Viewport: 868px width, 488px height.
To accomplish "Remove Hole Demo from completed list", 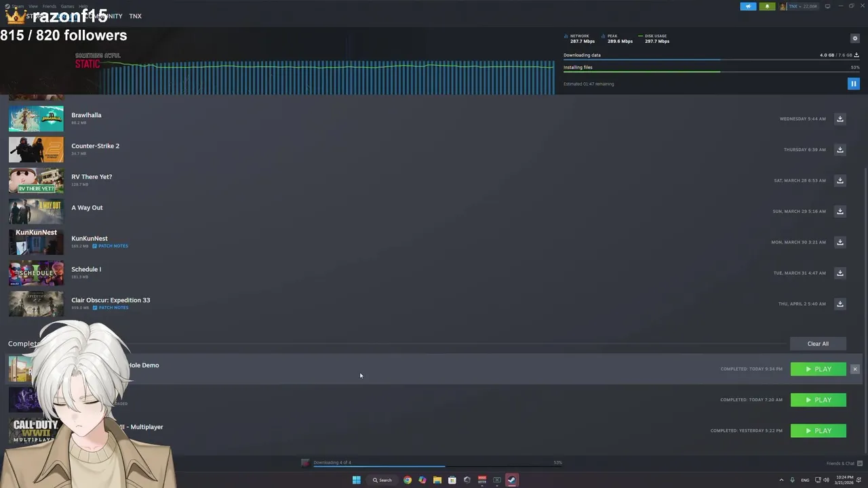I will 854,369.
